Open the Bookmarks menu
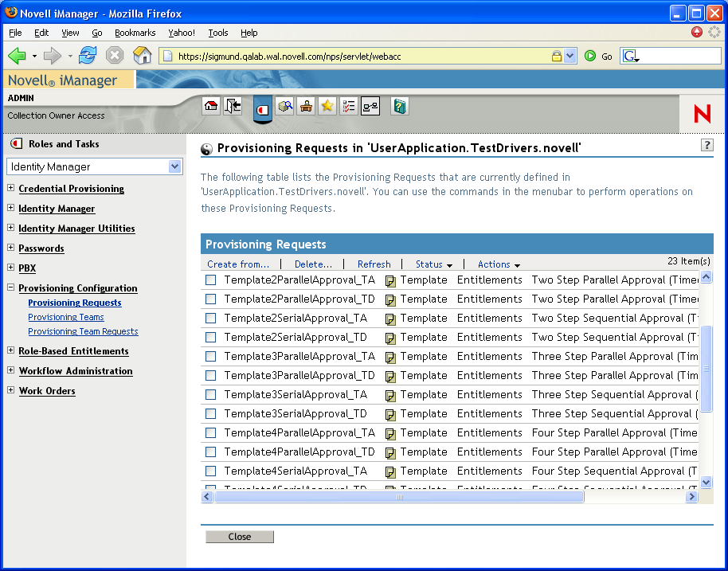Screen dimensions: 728x571 click(135, 33)
